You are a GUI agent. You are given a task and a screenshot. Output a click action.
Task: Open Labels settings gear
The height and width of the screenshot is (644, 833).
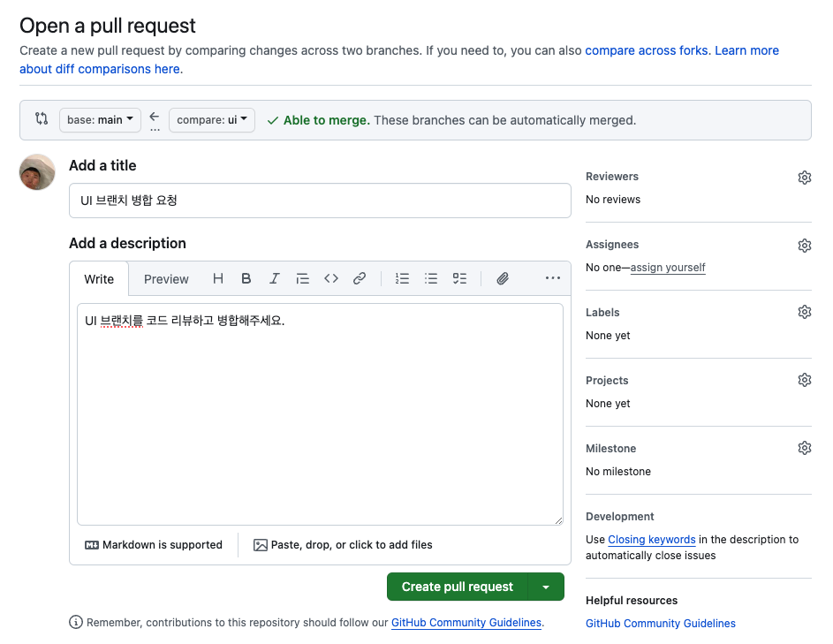point(805,312)
